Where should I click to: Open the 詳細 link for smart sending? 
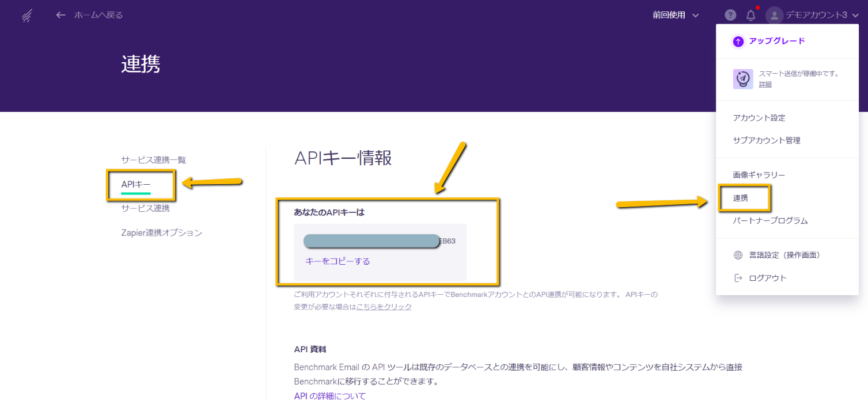click(x=765, y=85)
